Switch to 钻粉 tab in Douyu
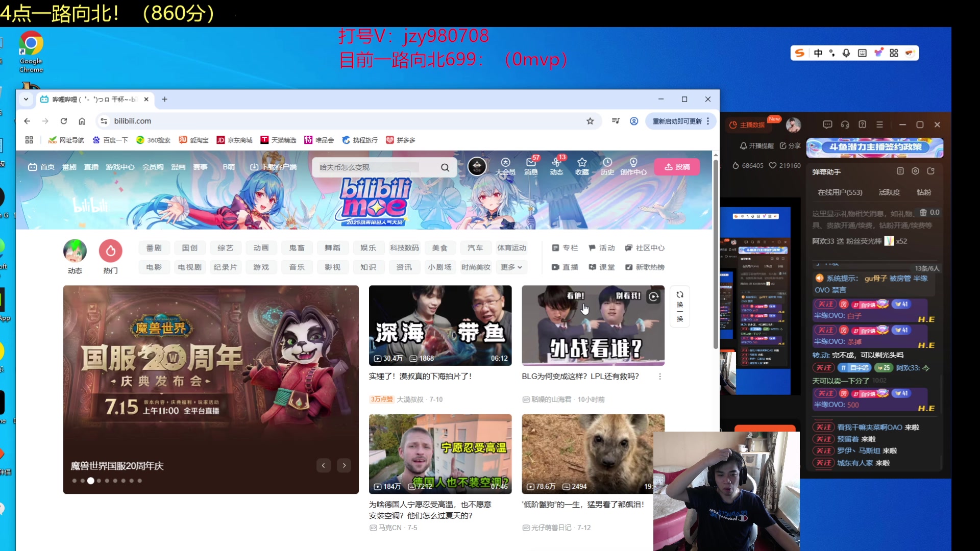The image size is (980, 551). [924, 192]
